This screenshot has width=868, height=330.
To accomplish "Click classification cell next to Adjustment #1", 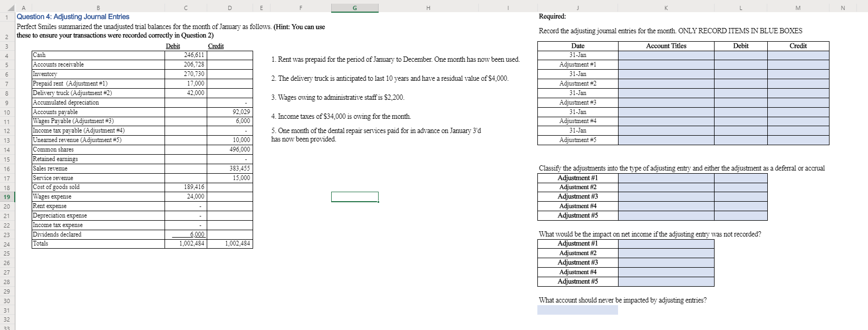I will [666, 178].
